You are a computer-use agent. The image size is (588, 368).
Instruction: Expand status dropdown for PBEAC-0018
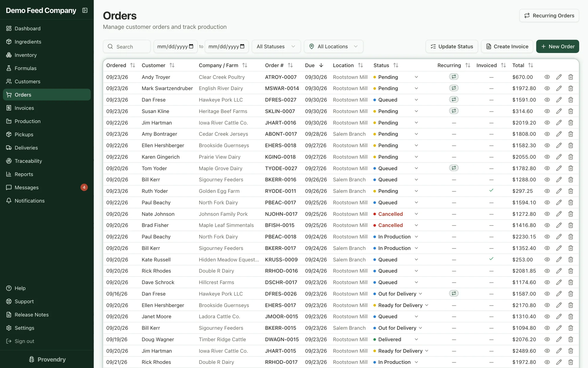tap(416, 237)
